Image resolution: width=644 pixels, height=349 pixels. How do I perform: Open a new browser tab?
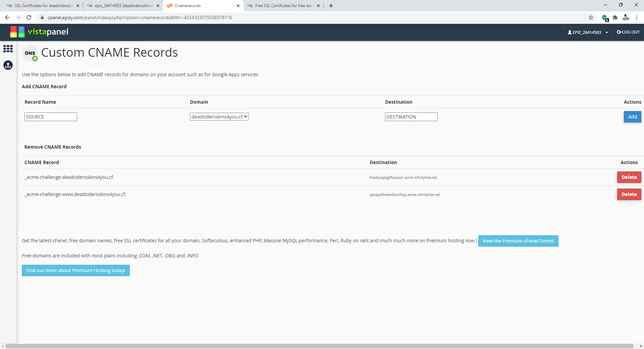pyautogui.click(x=331, y=6)
